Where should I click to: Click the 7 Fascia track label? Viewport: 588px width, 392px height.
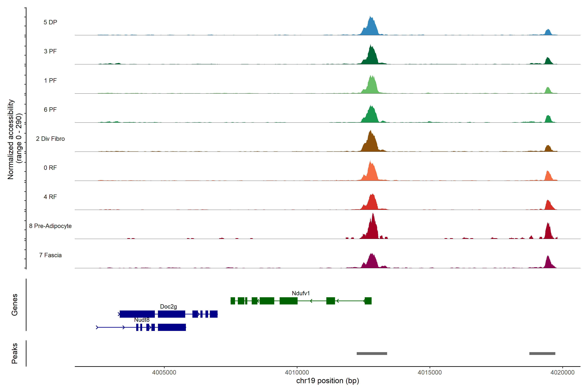click(50, 255)
